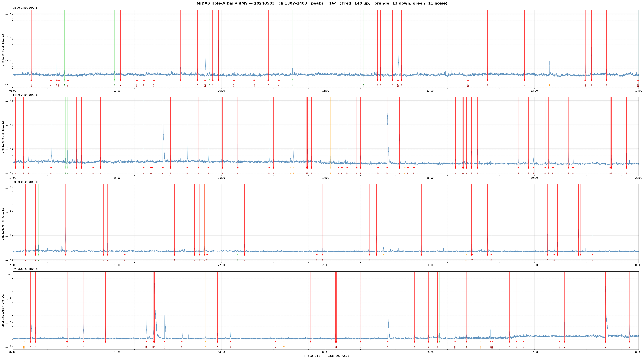This screenshot has width=644, height=359.
Task: Click the 05:00 time tick label
Action: click(326, 352)
